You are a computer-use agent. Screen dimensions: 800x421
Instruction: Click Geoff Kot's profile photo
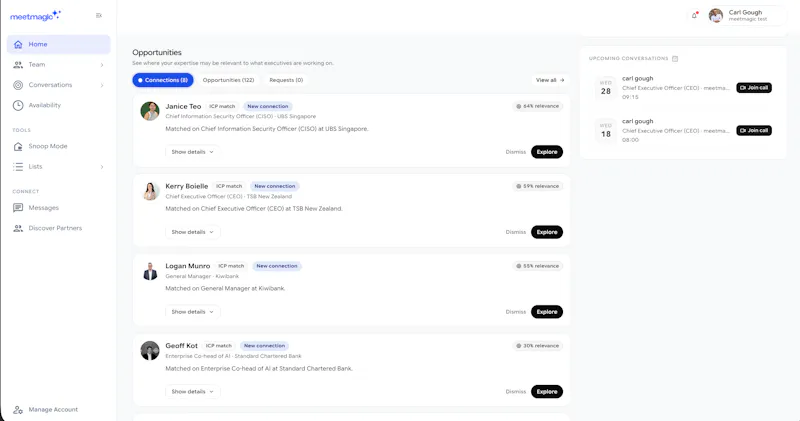(150, 351)
